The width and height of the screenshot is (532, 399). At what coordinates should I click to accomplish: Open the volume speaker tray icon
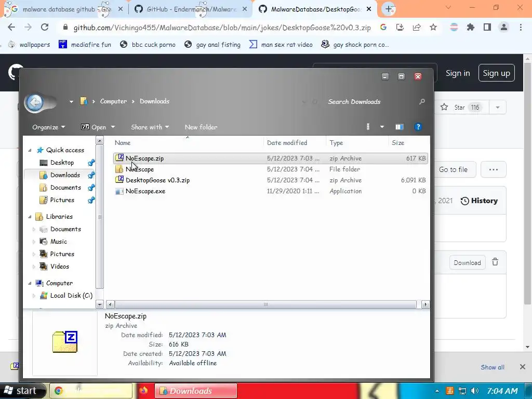pyautogui.click(x=475, y=391)
